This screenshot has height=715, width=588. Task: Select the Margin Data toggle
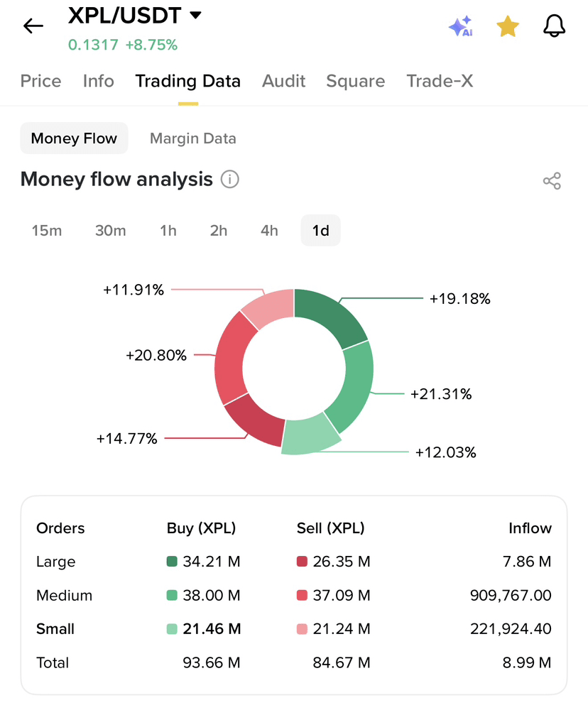(x=192, y=138)
